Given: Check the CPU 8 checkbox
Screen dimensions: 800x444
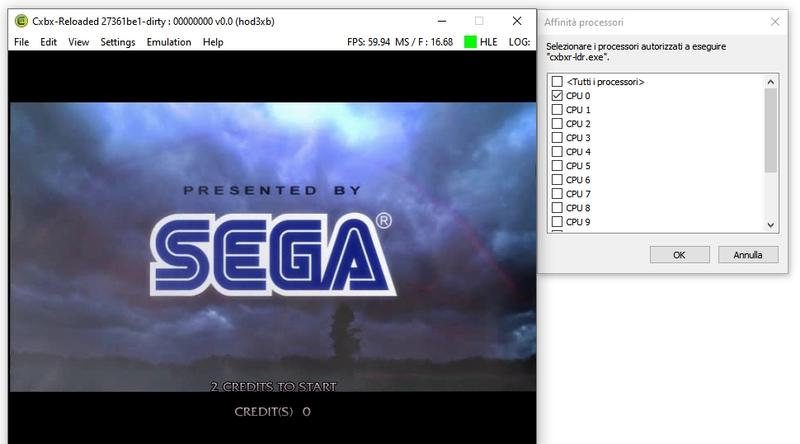Looking at the screenshot, I should pyautogui.click(x=557, y=208).
